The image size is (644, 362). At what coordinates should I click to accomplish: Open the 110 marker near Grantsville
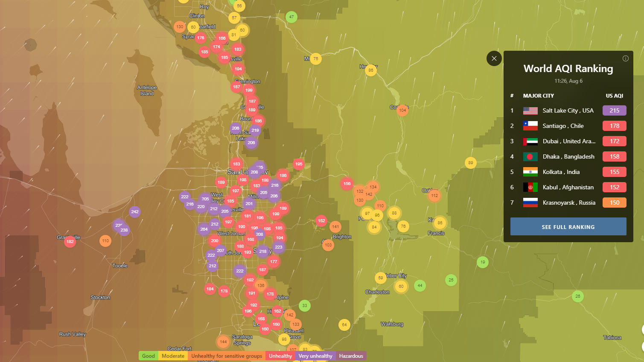click(105, 241)
